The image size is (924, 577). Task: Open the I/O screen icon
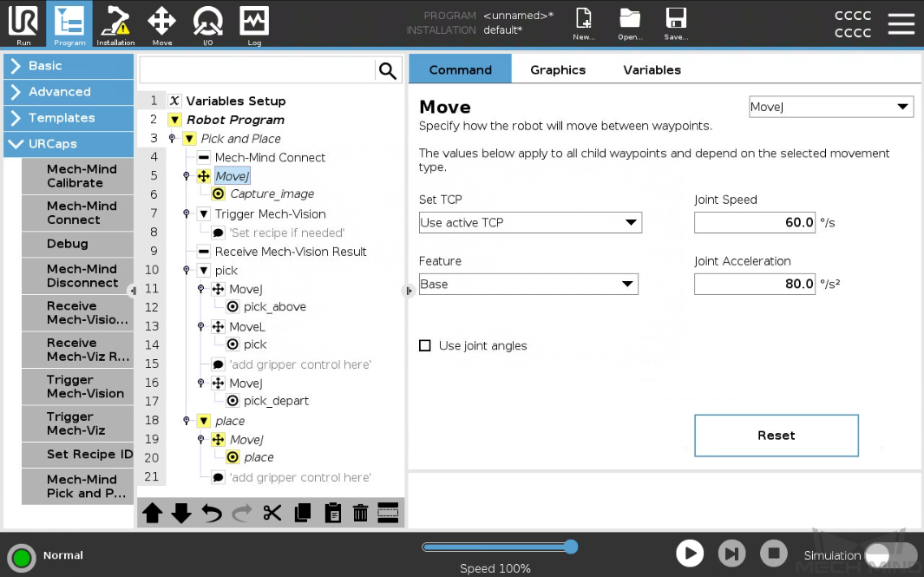pos(207,24)
